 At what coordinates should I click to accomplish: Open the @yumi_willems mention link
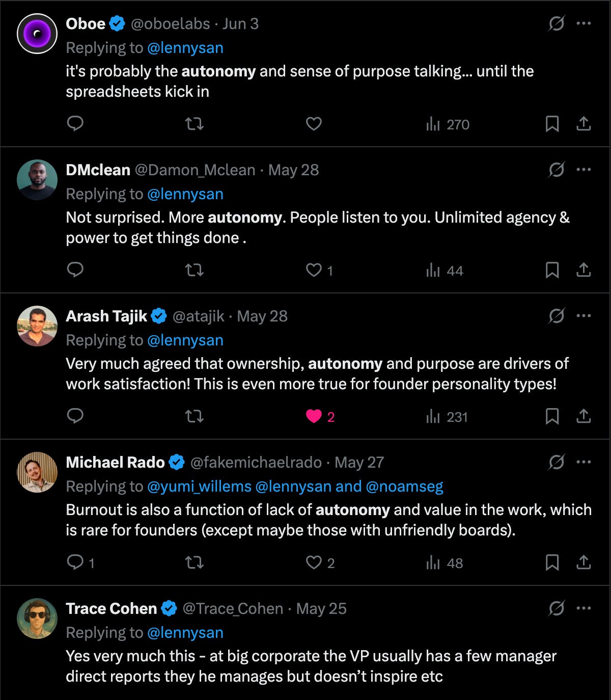click(199, 487)
